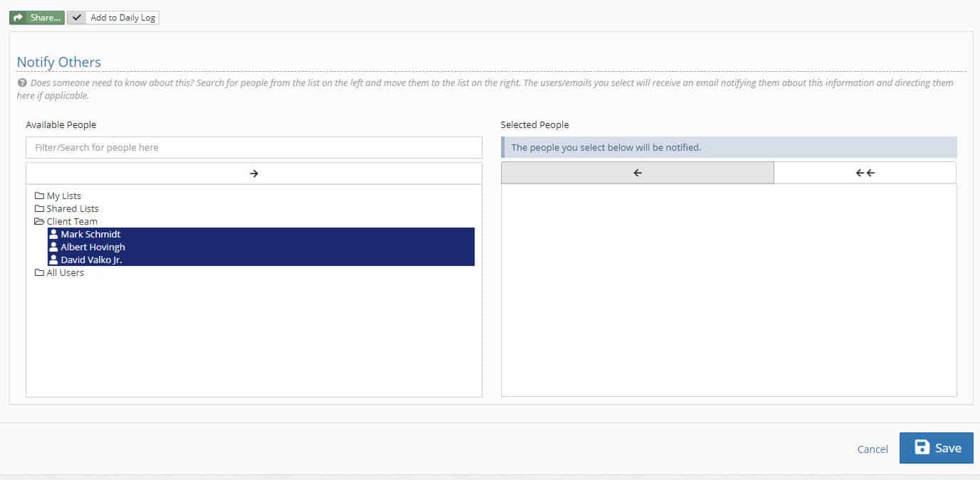Screen dimensions: 980x480
Task: Click Cancel to discard changes
Action: [x=872, y=449]
